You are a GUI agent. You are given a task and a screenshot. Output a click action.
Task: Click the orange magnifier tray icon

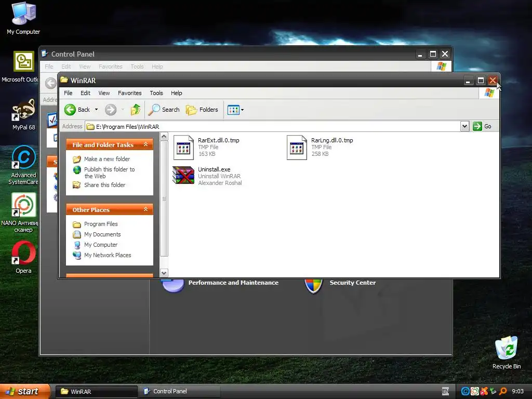click(x=503, y=392)
